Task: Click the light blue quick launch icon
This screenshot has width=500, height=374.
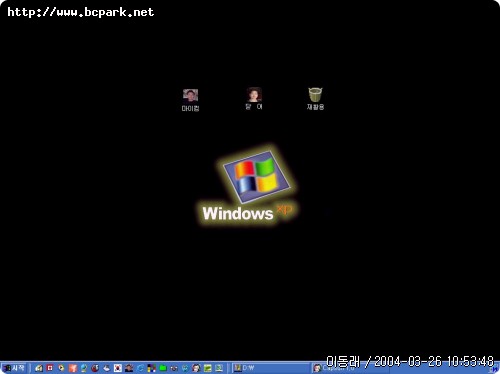Action: (x=185, y=368)
